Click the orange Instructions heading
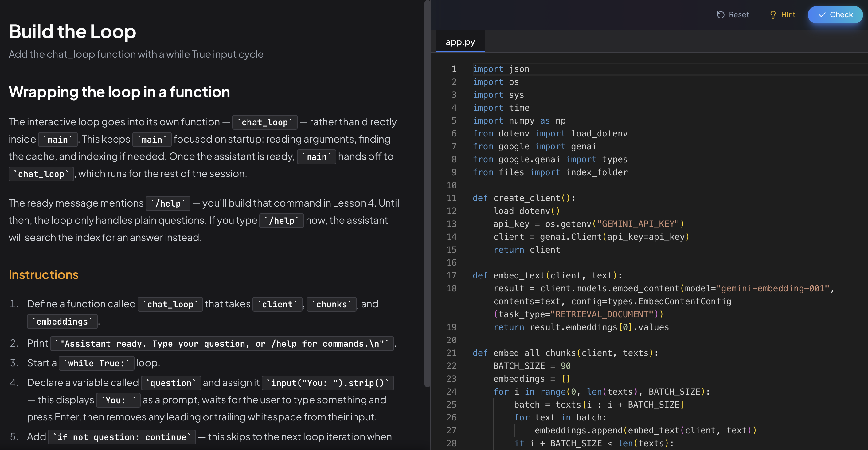 (x=44, y=274)
